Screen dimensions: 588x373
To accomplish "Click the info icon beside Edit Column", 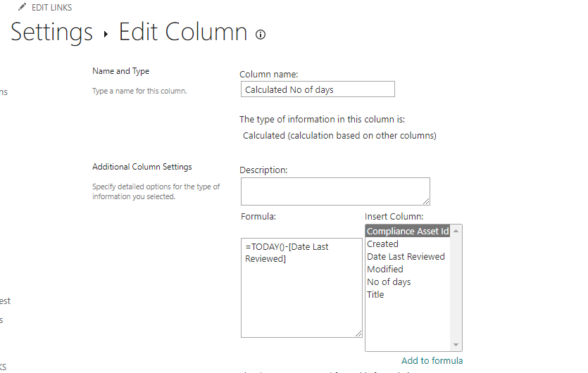I will [261, 34].
